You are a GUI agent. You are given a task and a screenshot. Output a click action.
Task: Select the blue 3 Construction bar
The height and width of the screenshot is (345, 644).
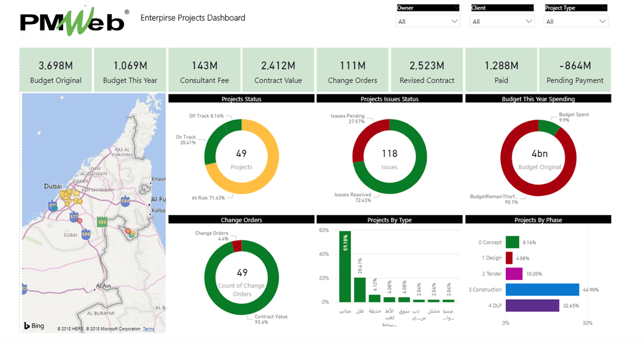tap(542, 290)
